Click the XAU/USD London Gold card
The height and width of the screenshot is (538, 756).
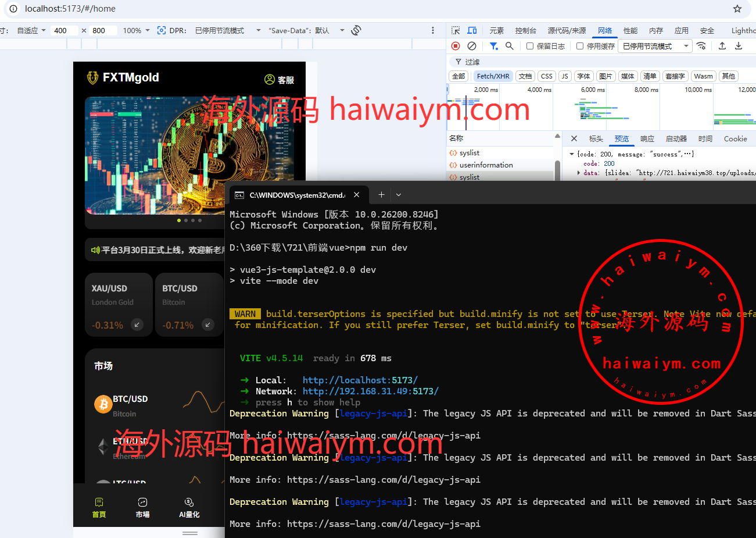pyautogui.click(x=119, y=305)
